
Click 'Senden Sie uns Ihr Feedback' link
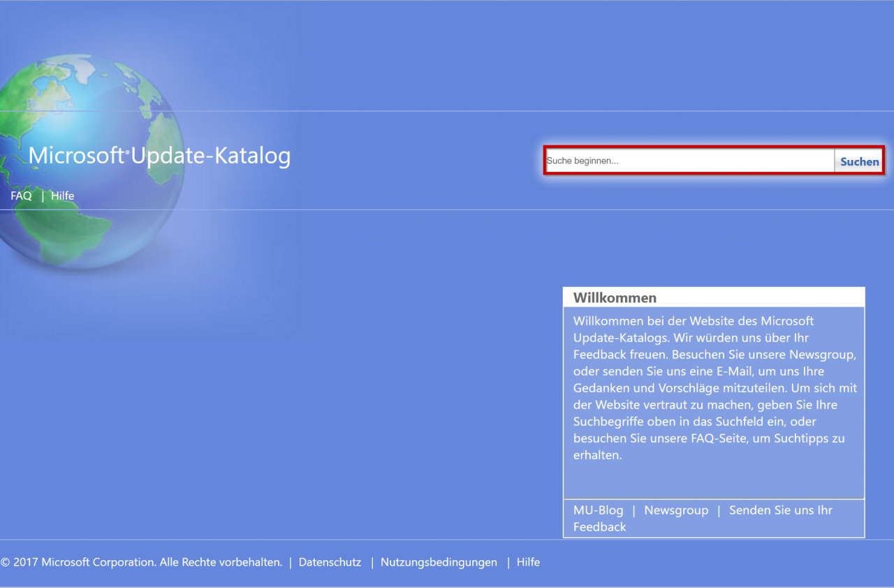click(x=703, y=519)
